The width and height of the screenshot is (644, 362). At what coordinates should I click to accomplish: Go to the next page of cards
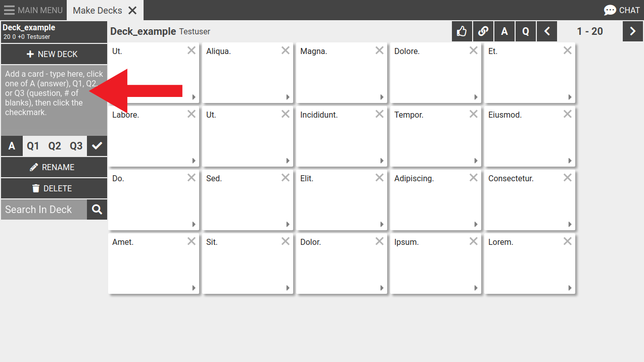[x=632, y=31]
